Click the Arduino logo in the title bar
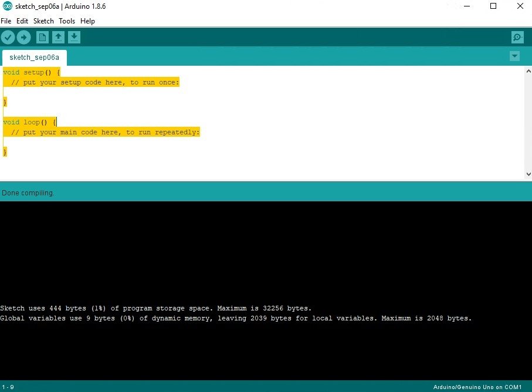Image resolution: width=532 pixels, height=392 pixels. (x=6, y=6)
